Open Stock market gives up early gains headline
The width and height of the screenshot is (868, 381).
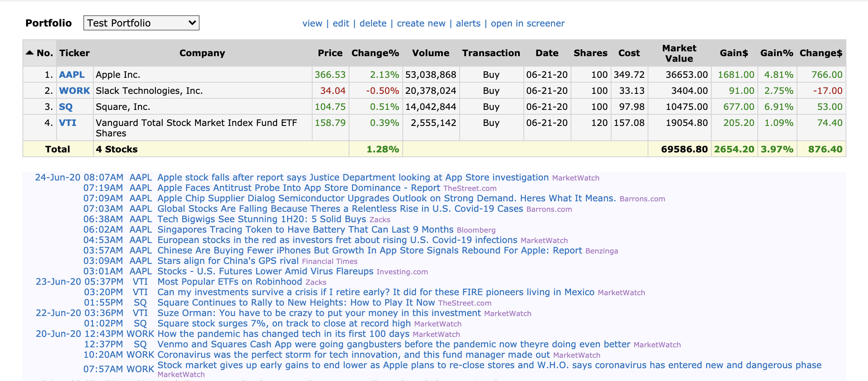point(489,365)
